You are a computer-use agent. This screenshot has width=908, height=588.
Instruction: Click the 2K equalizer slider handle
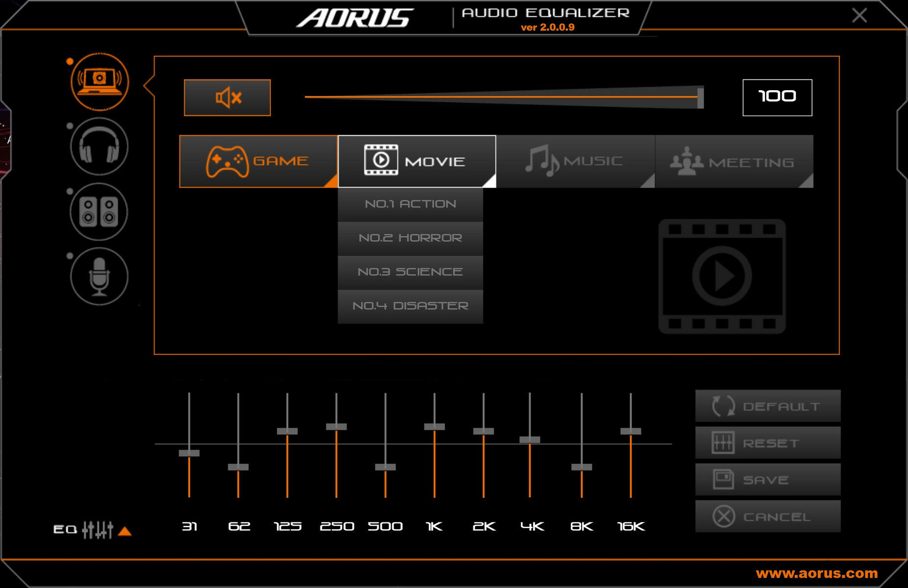[x=483, y=431]
